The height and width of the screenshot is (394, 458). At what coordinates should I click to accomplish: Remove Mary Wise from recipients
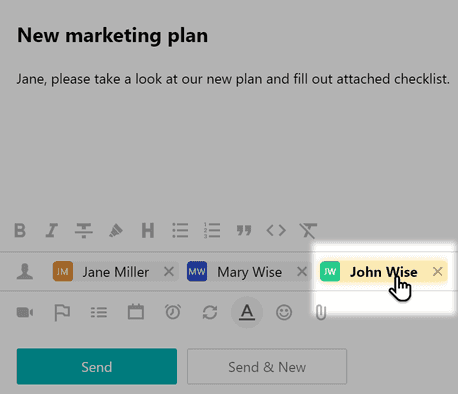coord(302,272)
